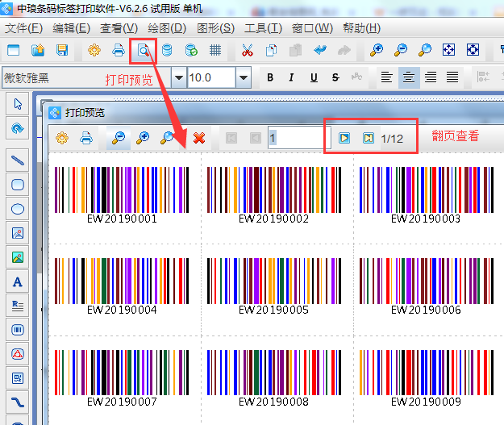Click the save document icon
Screen dimensions: 504x425
pyautogui.click(x=62, y=50)
